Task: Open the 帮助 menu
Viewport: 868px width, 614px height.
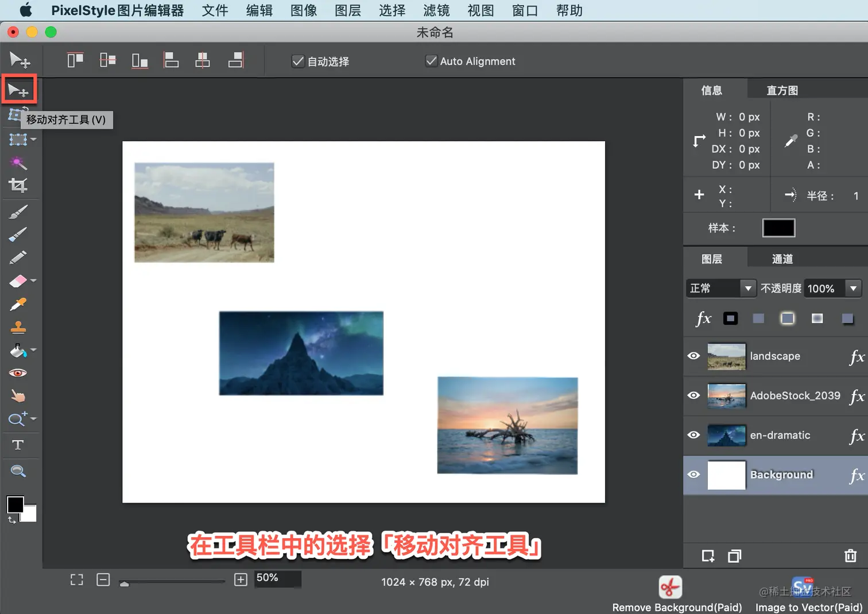Action: click(x=569, y=10)
